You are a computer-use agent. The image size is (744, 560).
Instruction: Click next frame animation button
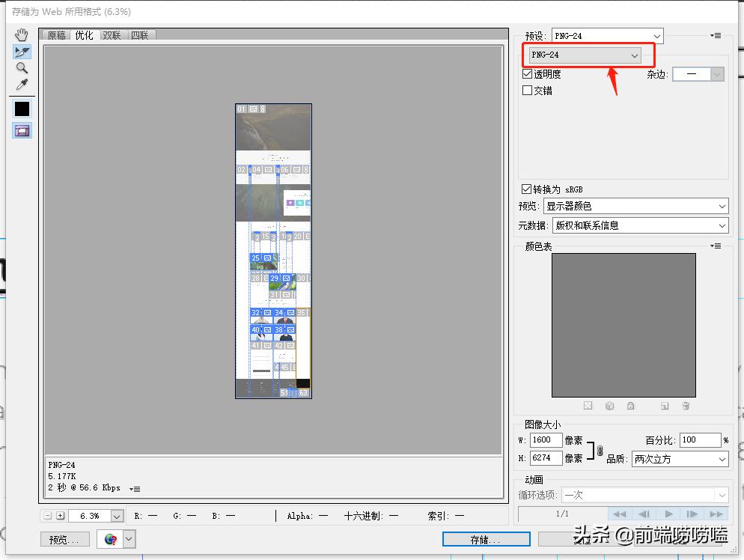coord(692,514)
